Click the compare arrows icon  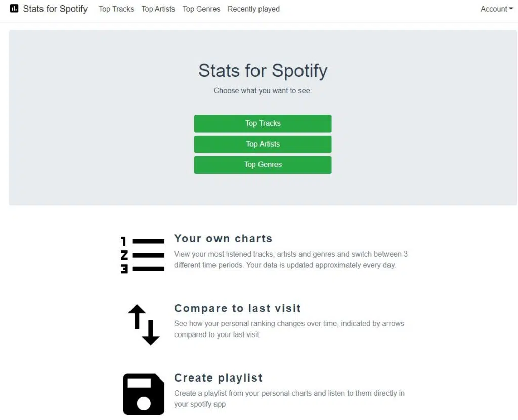click(x=143, y=324)
